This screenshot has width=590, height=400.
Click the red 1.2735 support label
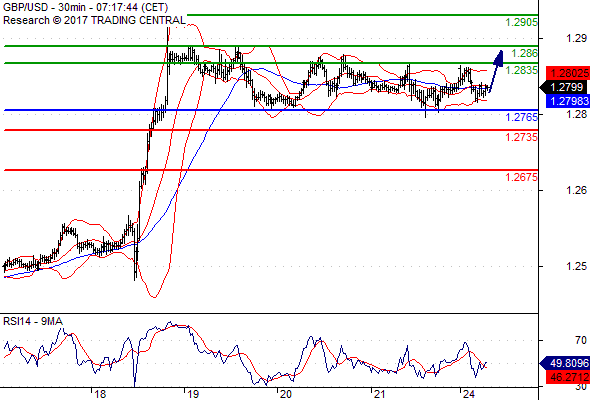pyautogui.click(x=522, y=137)
